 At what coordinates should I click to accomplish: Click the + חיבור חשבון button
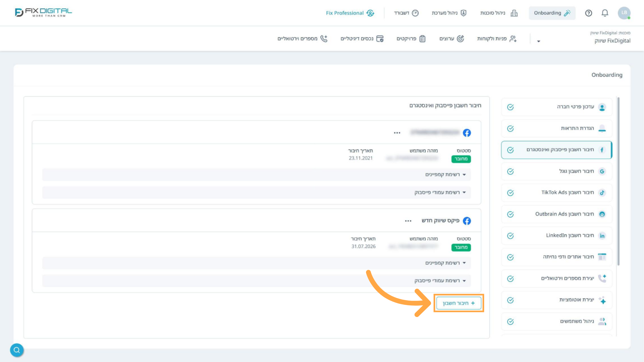pos(459,303)
